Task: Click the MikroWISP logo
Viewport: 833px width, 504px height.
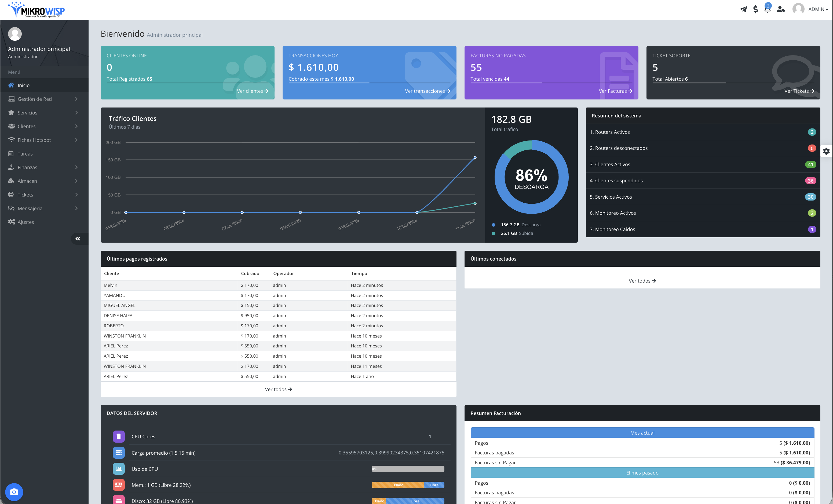Action: click(x=36, y=10)
